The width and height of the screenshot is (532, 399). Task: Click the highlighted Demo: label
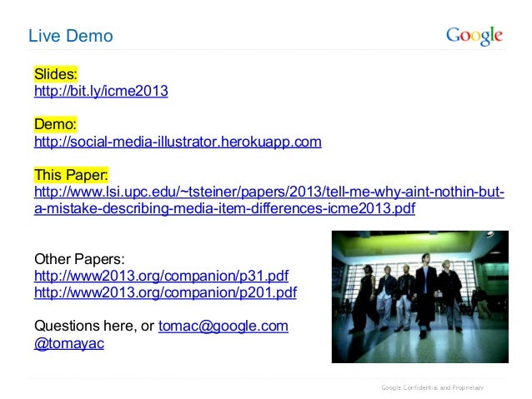coord(55,124)
